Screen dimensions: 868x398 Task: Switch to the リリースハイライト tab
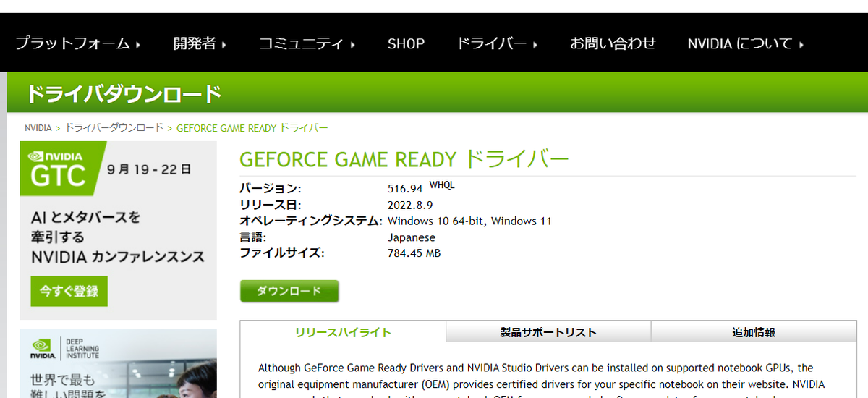343,332
